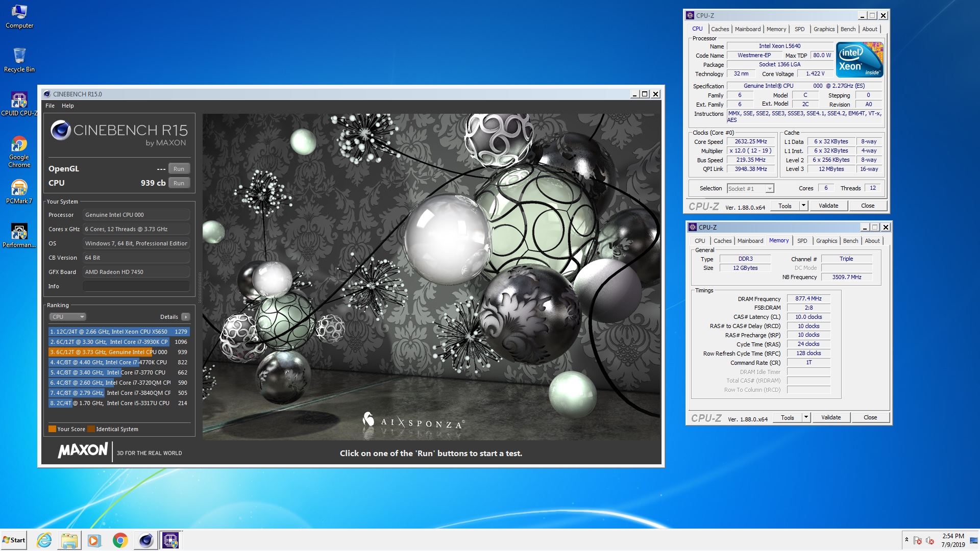The image size is (980, 551).
Task: Open the Cinebench Help menu
Action: pyautogui.click(x=68, y=106)
